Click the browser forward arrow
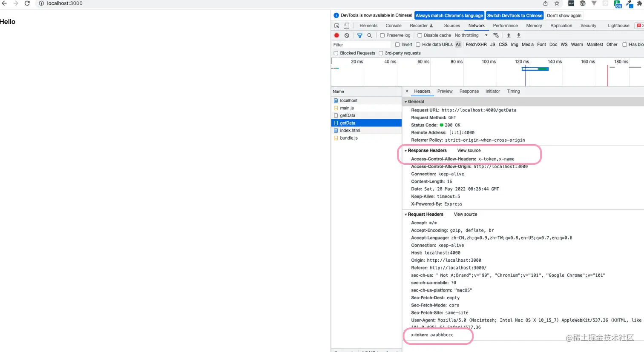 coord(16,3)
